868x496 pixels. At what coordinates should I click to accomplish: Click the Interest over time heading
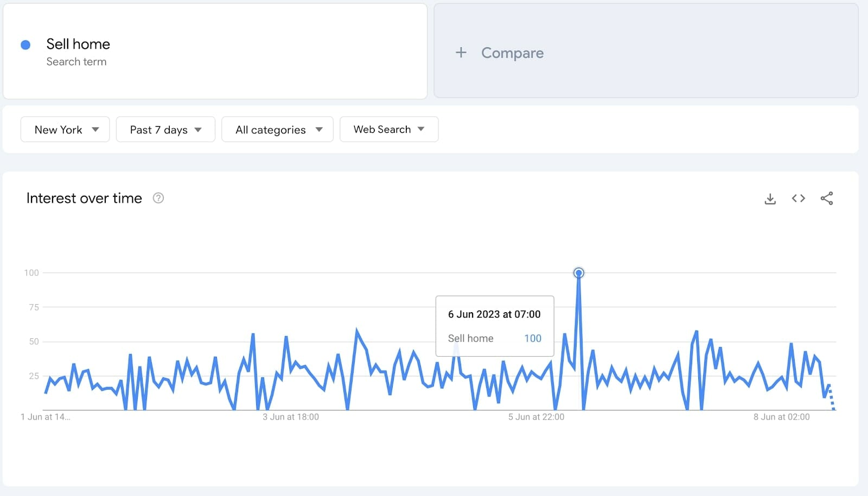point(84,198)
